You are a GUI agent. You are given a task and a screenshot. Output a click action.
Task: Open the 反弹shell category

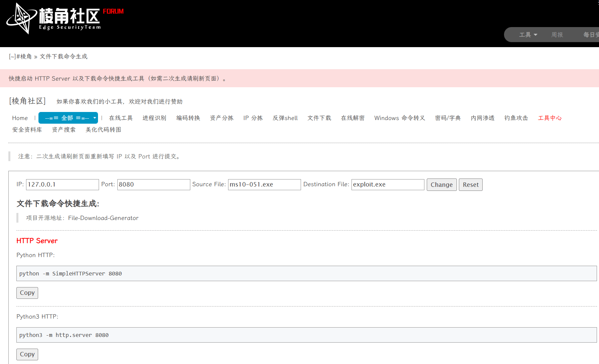coord(285,118)
